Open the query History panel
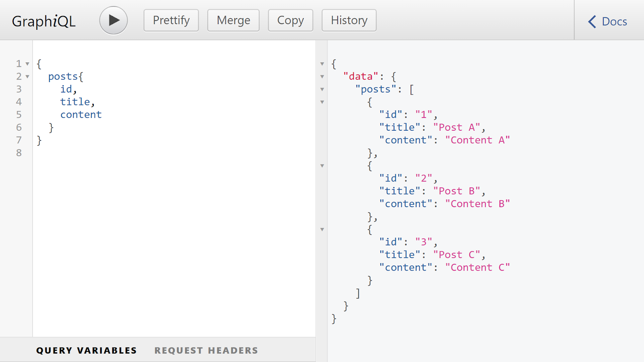 point(349,20)
